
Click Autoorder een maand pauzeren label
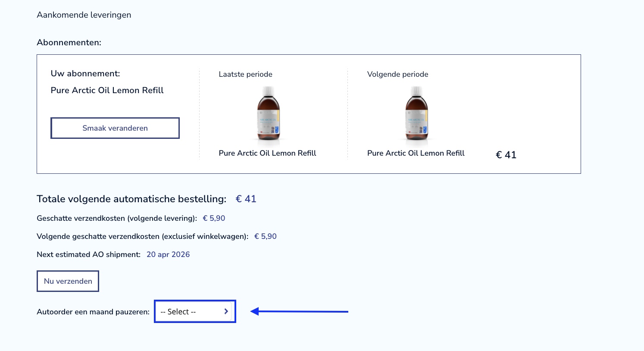coord(93,312)
